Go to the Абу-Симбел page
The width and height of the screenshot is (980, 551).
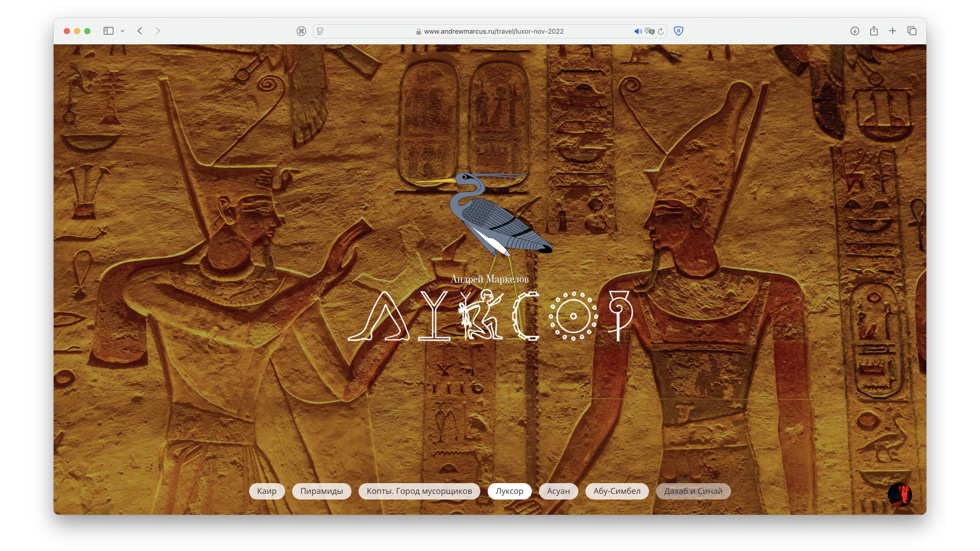click(617, 491)
